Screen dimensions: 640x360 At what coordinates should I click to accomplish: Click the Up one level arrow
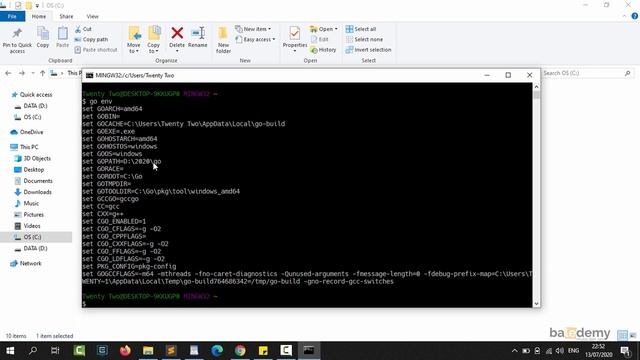coord(42,73)
